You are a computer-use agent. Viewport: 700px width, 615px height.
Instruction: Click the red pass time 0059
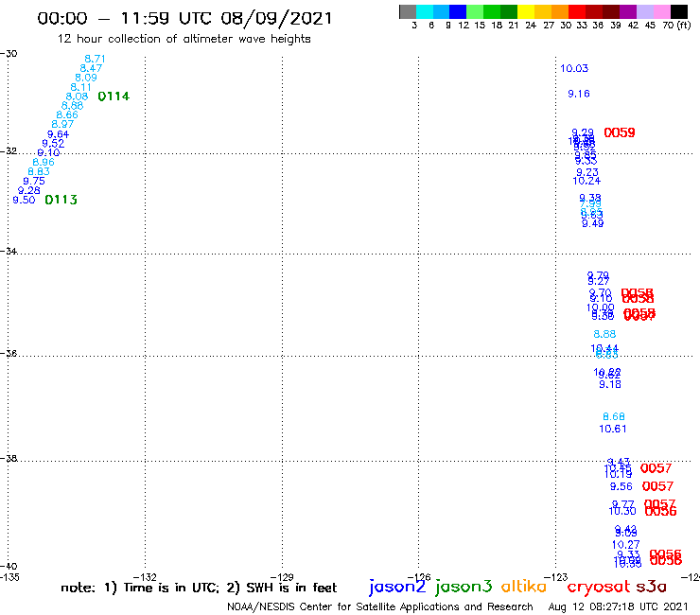[620, 132]
